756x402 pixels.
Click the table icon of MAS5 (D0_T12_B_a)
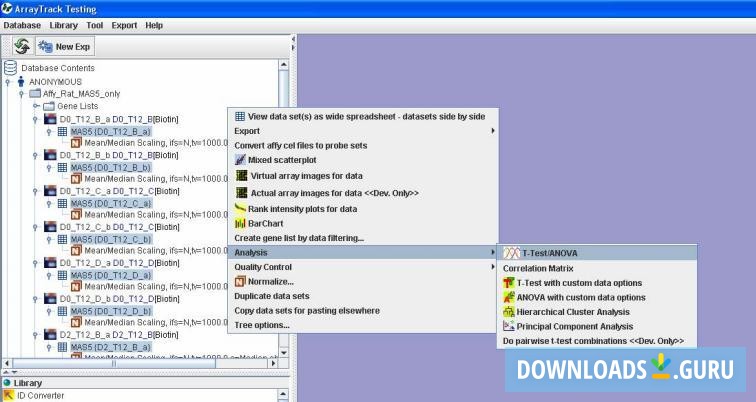tap(63, 131)
